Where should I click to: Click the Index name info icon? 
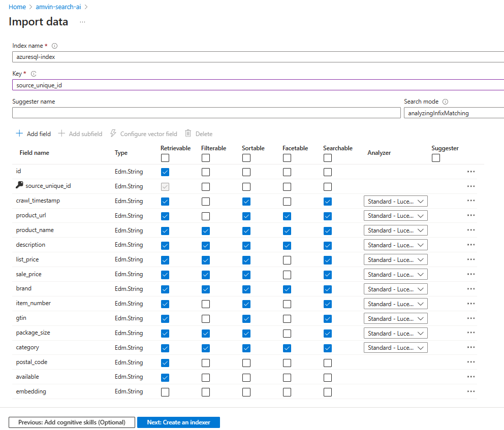[55, 46]
